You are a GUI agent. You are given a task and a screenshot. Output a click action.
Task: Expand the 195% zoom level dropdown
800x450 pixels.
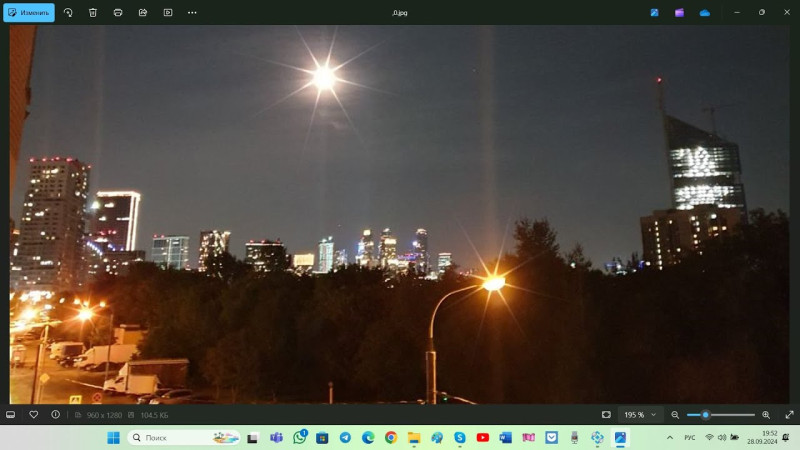pyautogui.click(x=640, y=414)
